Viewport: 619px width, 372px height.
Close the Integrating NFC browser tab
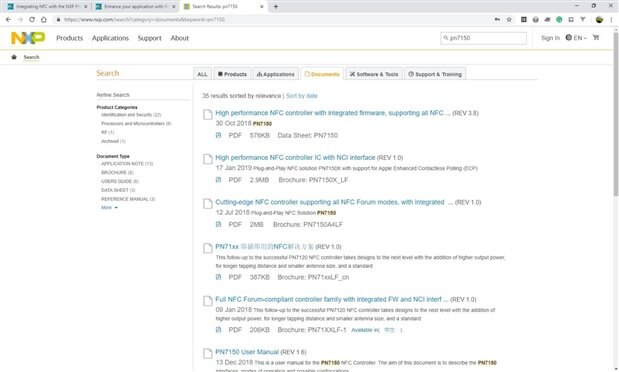(86, 7)
